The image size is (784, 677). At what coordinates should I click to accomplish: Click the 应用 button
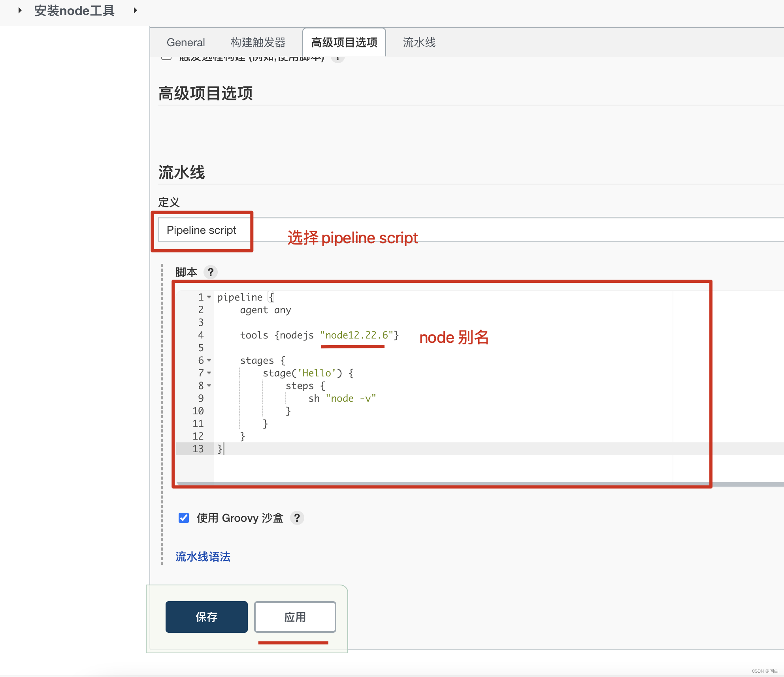tap(295, 617)
